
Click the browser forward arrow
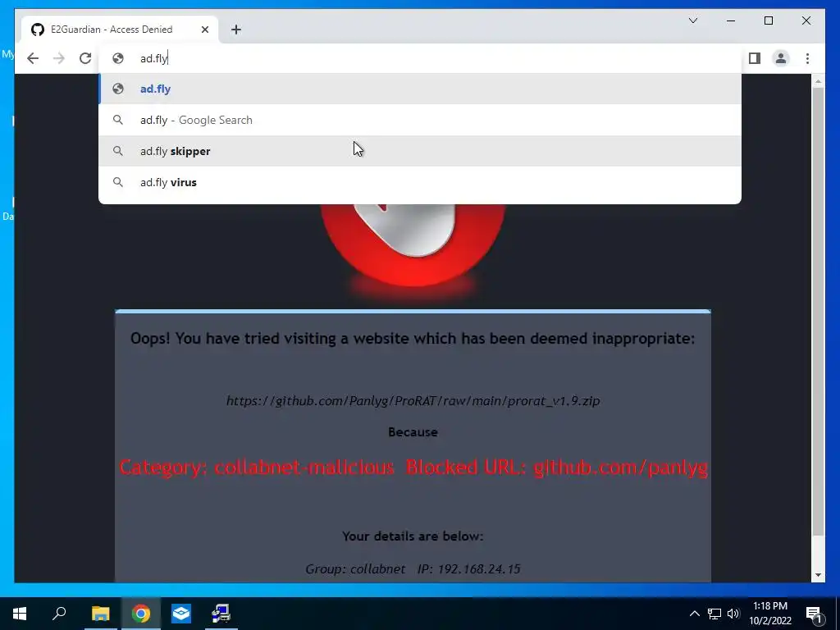click(59, 58)
